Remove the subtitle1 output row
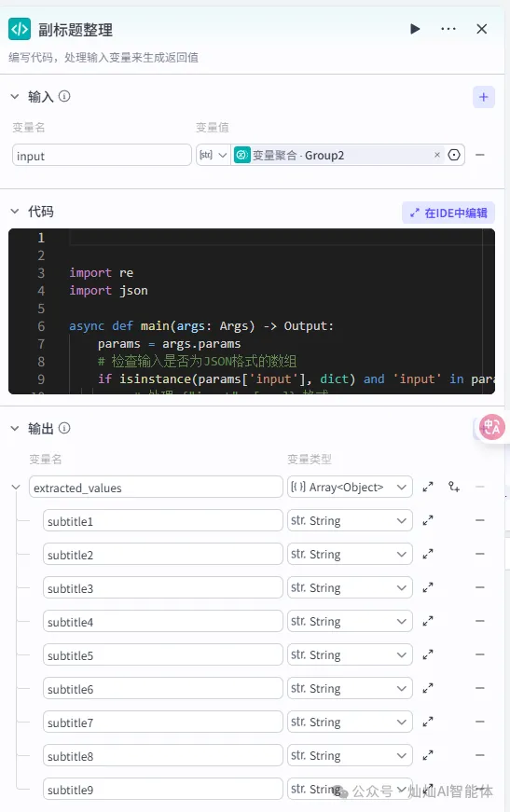 point(480,520)
